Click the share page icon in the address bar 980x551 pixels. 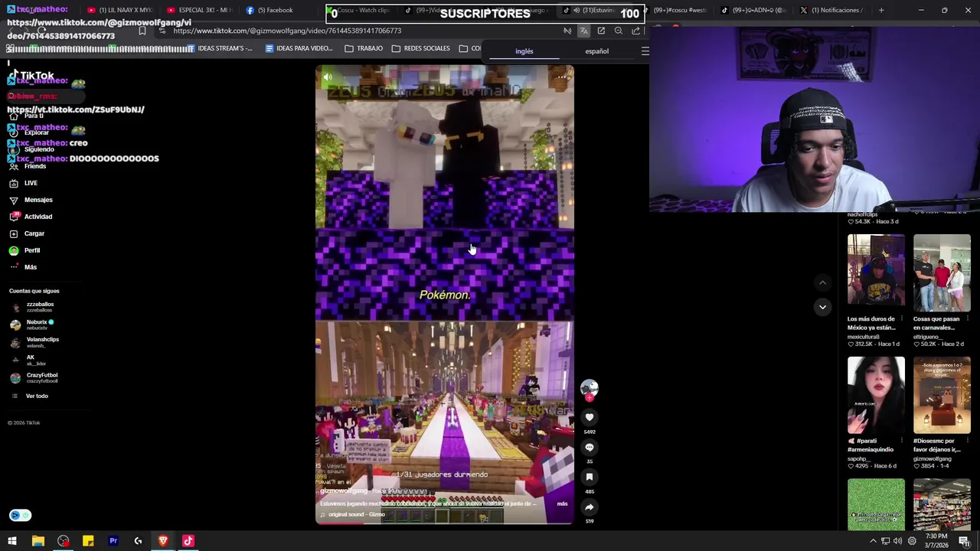[635, 31]
